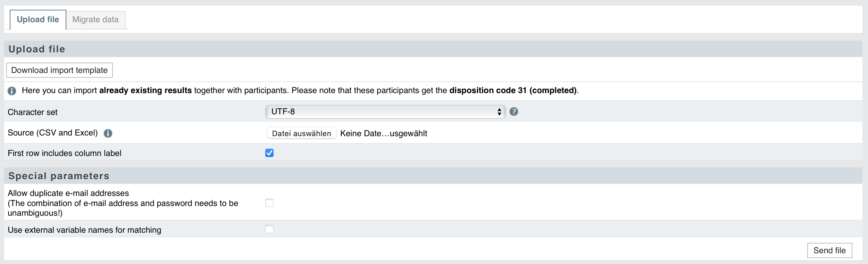Tick Use external variable names for matching
The width and height of the screenshot is (868, 264).
click(269, 229)
